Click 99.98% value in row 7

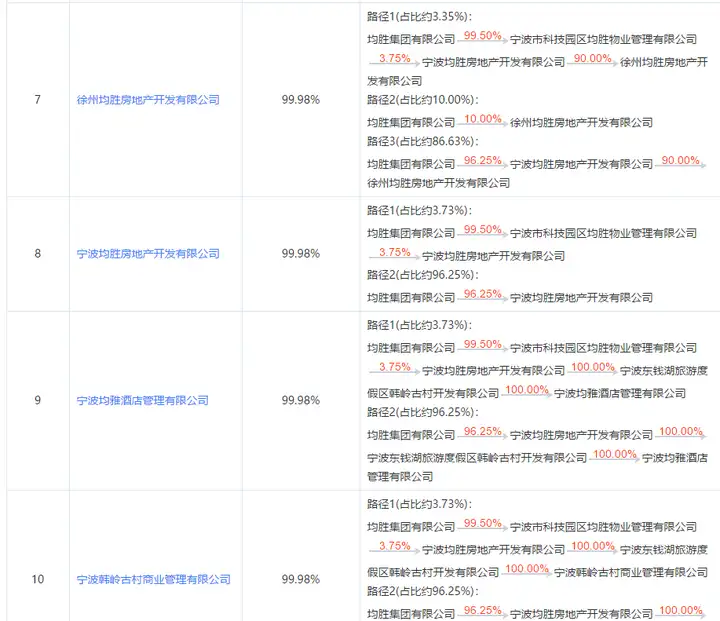click(301, 100)
